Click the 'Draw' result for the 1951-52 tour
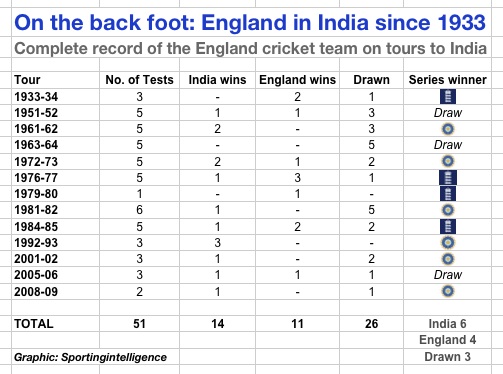Viewport: 503px width, 374px height. (448, 113)
